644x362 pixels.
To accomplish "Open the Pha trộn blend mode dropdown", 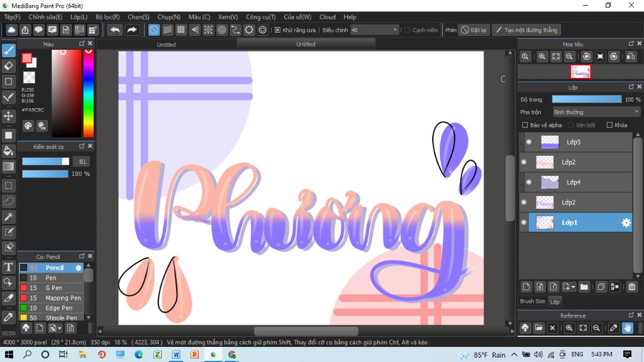I will pos(596,112).
